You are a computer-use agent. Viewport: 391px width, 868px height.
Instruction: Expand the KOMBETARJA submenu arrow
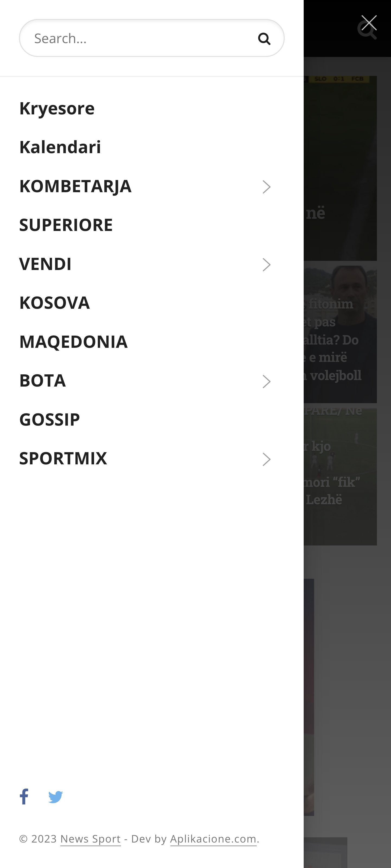(x=266, y=187)
